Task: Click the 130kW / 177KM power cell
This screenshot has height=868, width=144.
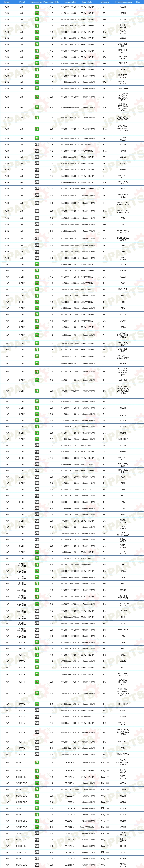Action: coord(88,852)
